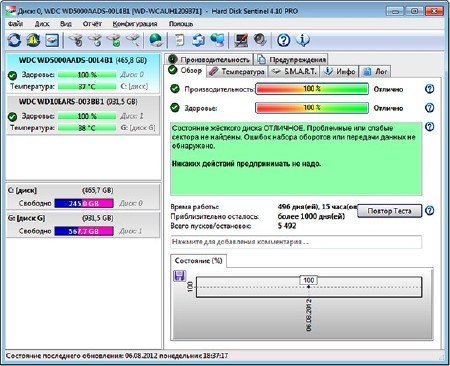This screenshot has width=450, height=366.
Task: Click the 245.0 GB free space bar
Action: 84,203
